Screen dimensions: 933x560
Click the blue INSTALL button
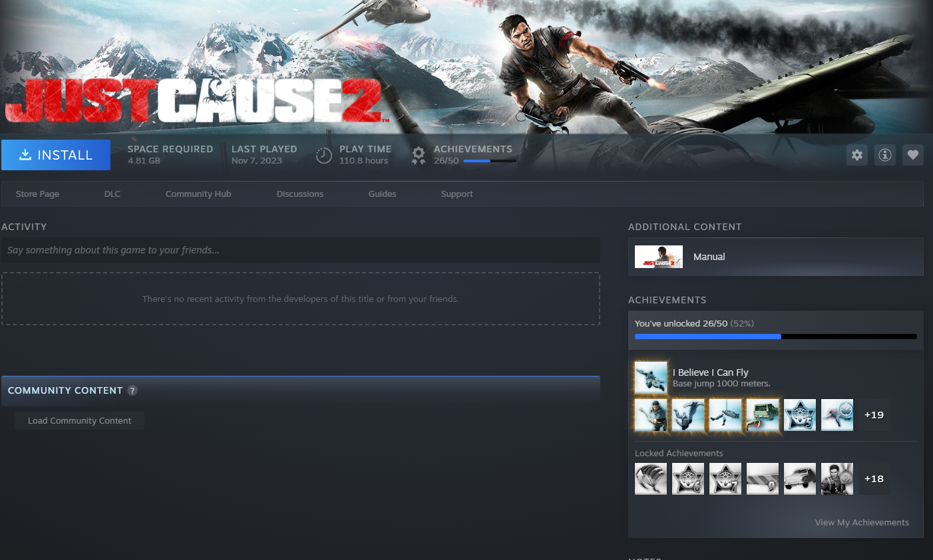[56, 155]
